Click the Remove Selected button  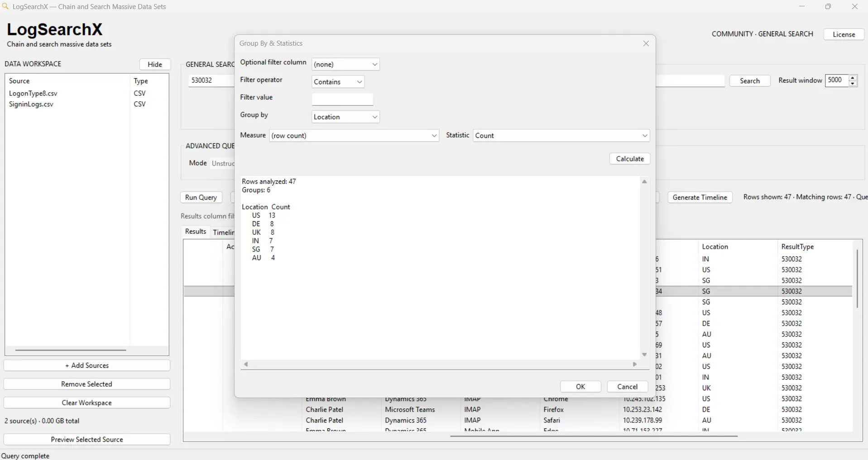[x=87, y=384]
